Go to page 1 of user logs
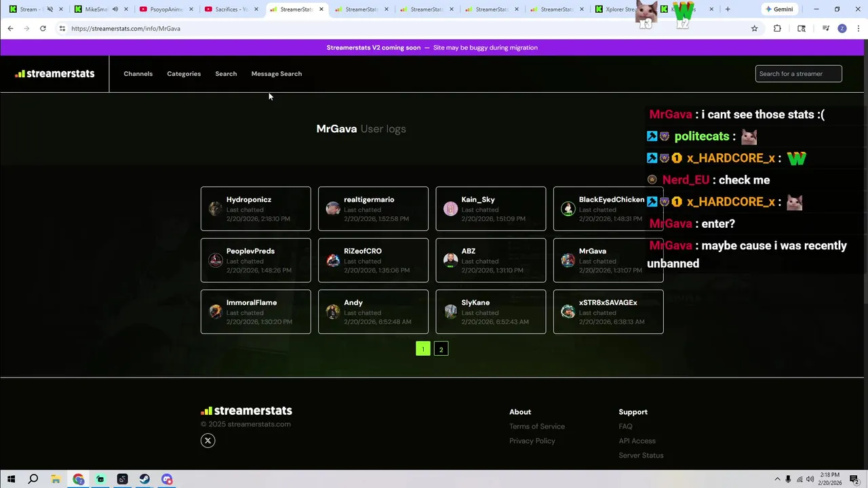Image resolution: width=868 pixels, height=488 pixels. (422, 349)
